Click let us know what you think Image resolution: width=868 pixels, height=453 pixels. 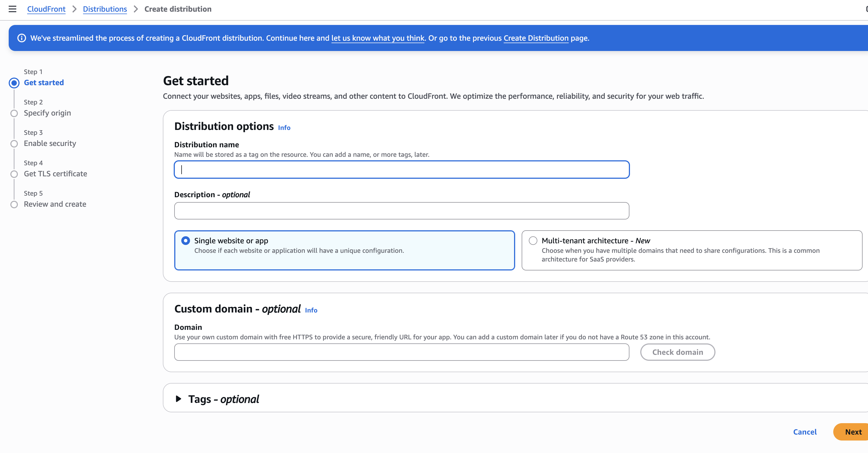[378, 38]
